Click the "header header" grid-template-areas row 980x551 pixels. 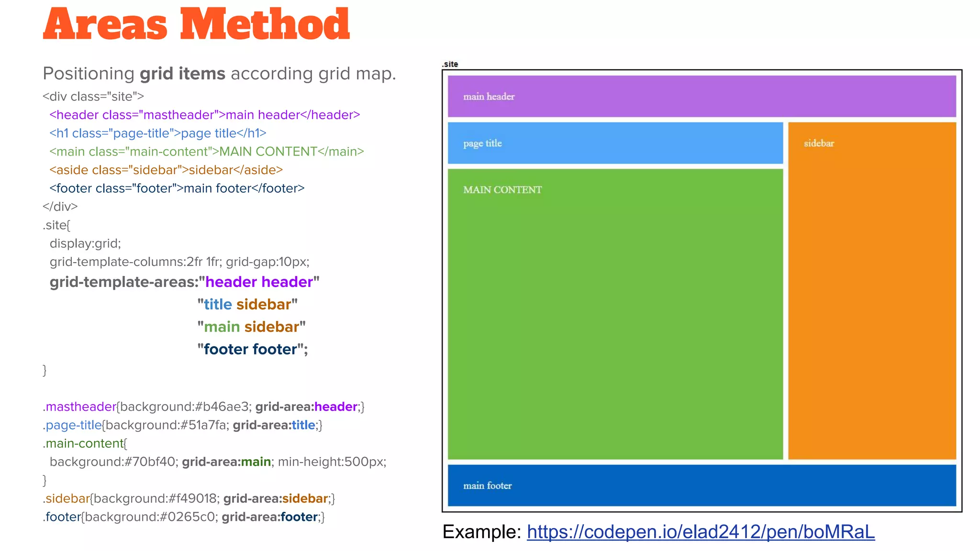click(184, 282)
